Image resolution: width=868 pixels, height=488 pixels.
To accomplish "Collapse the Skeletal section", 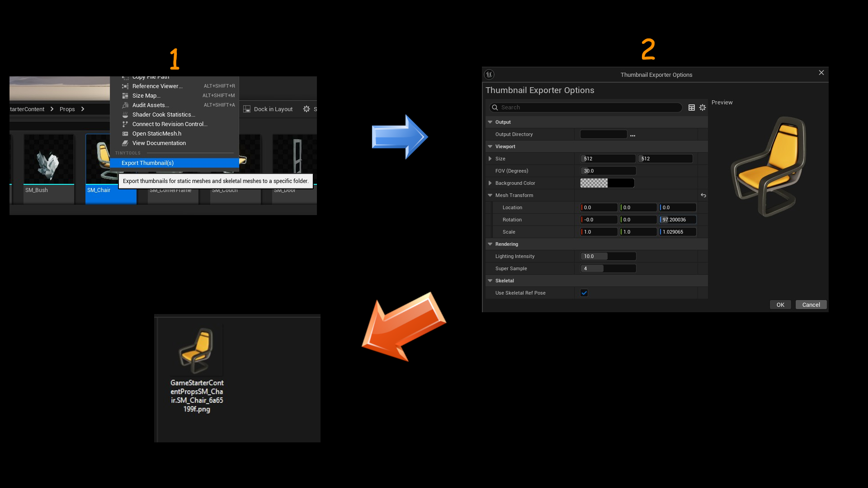I will [x=490, y=281].
